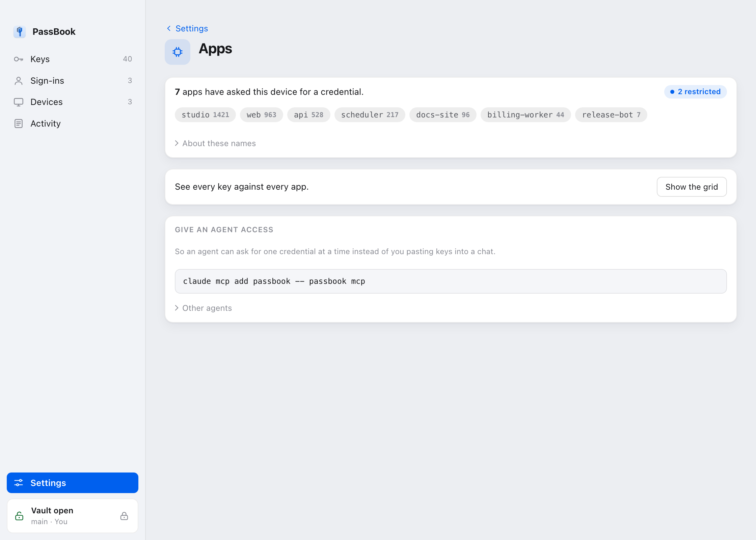
Task: Click the PassBook app name
Action: click(x=54, y=32)
